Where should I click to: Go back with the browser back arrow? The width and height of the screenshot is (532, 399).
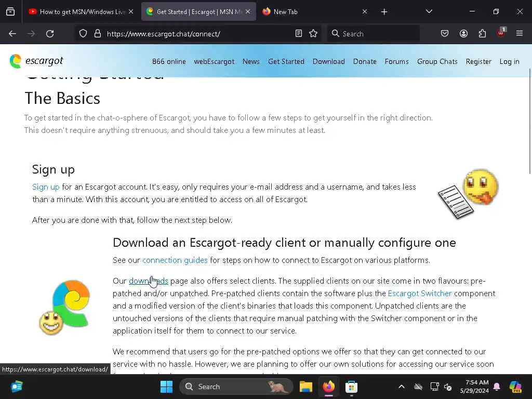pos(12,34)
